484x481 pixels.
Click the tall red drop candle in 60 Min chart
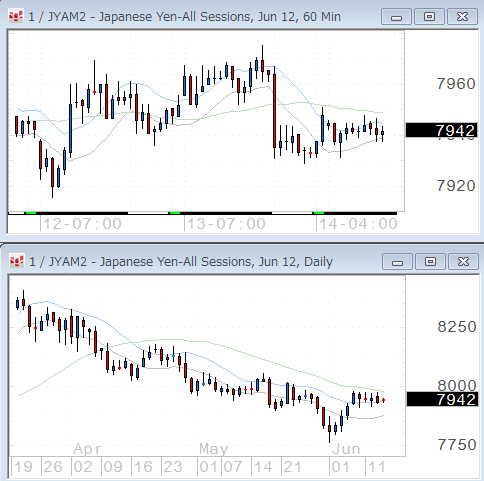[274, 111]
